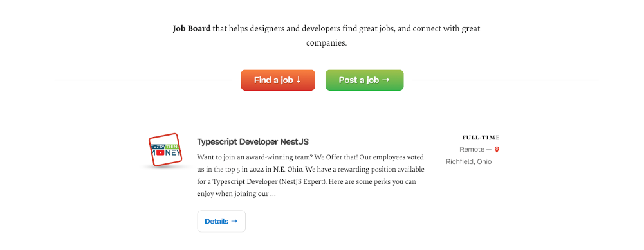Click the Richfield, Ohio location text
Screen dimensions: 644x250
[468, 162]
